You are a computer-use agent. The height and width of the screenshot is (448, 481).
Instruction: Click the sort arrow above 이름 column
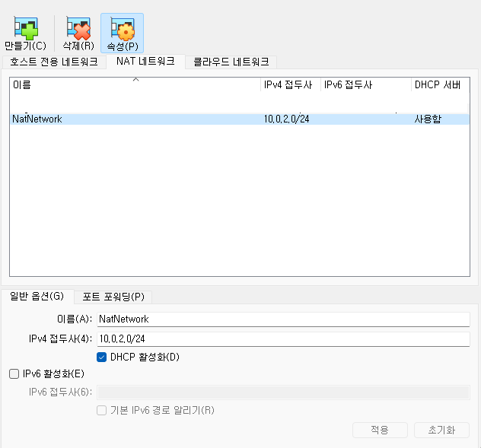[x=136, y=80]
